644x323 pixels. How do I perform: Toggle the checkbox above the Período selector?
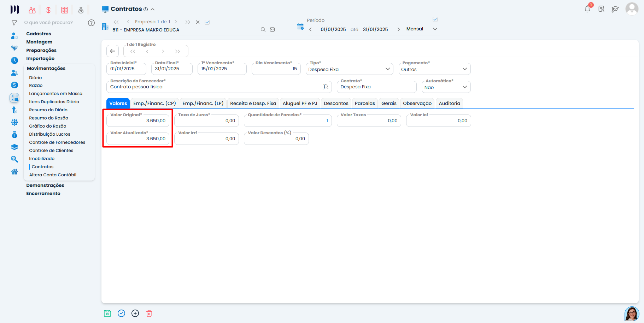435,19
